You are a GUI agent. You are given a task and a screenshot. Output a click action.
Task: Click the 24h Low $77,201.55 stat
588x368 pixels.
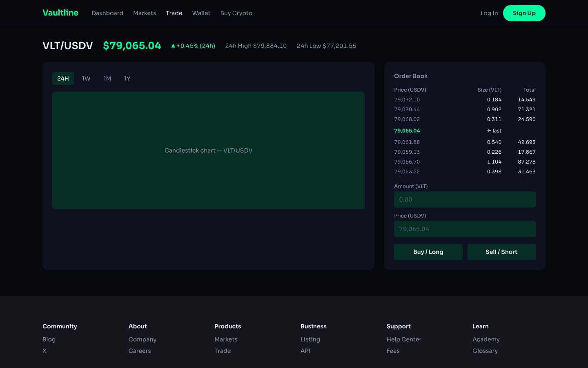[x=326, y=46]
